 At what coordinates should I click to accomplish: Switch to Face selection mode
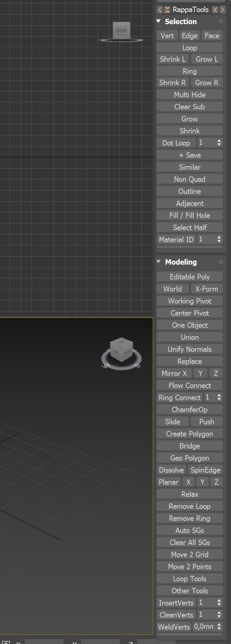(212, 36)
